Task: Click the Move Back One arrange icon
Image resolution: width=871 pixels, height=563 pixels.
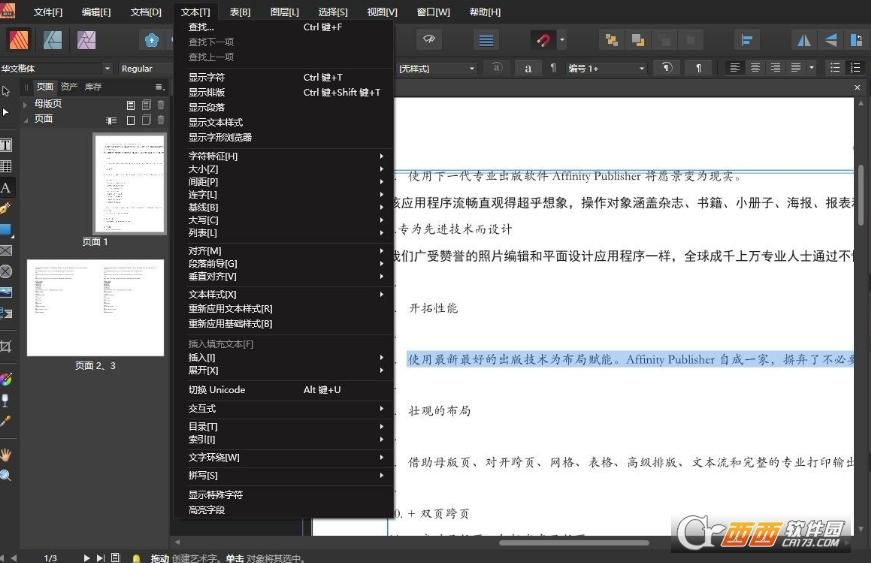Action: coord(638,40)
